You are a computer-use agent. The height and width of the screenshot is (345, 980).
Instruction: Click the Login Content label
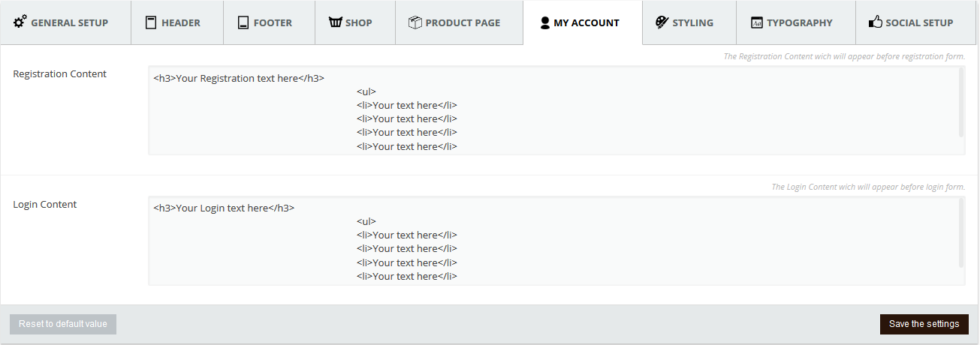coord(45,204)
